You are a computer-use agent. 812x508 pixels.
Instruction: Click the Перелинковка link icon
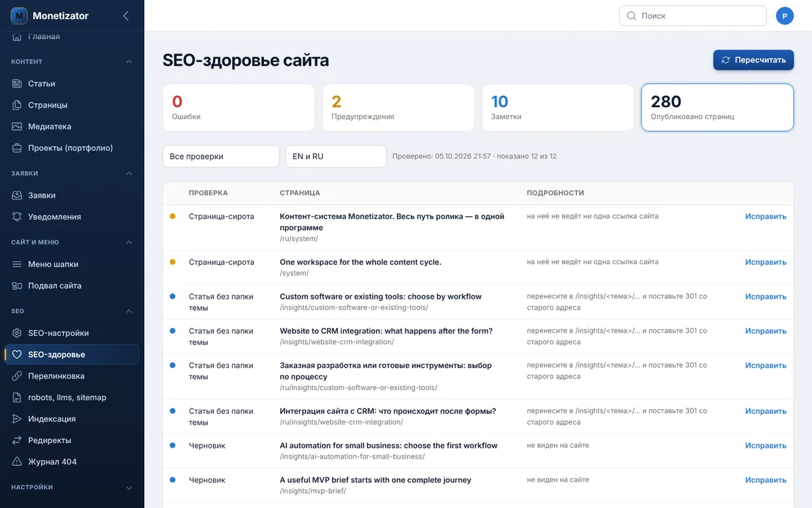(17, 376)
